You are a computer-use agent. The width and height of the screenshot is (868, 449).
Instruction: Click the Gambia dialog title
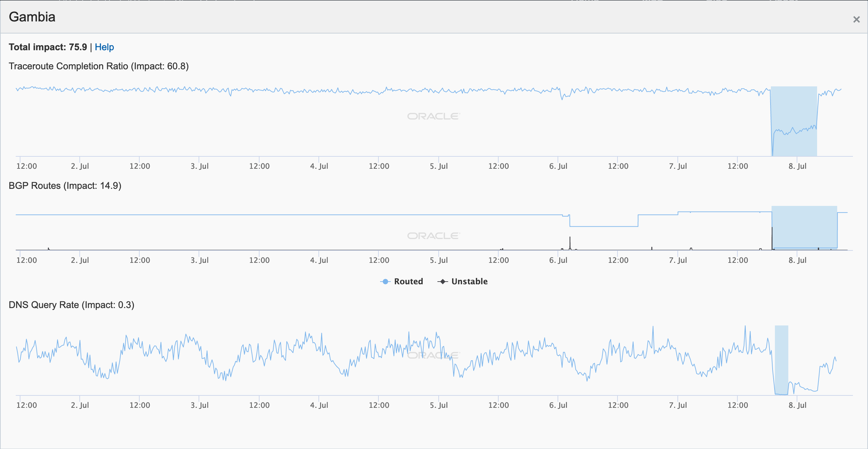[32, 17]
